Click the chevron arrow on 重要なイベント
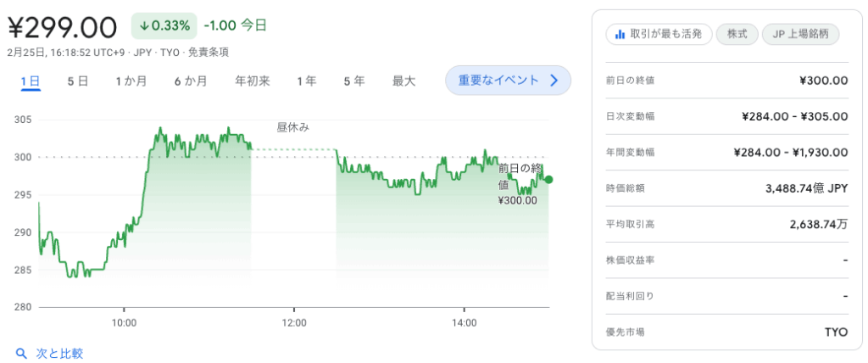 pyautogui.click(x=554, y=81)
